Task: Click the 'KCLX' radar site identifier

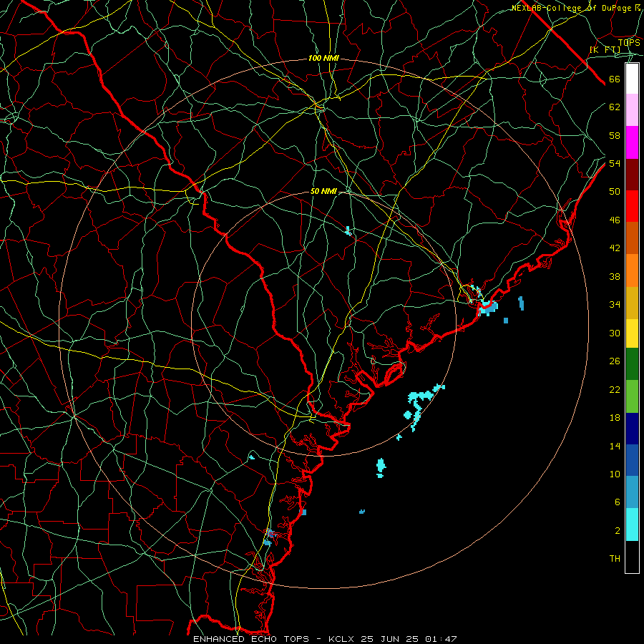Action: point(342,639)
